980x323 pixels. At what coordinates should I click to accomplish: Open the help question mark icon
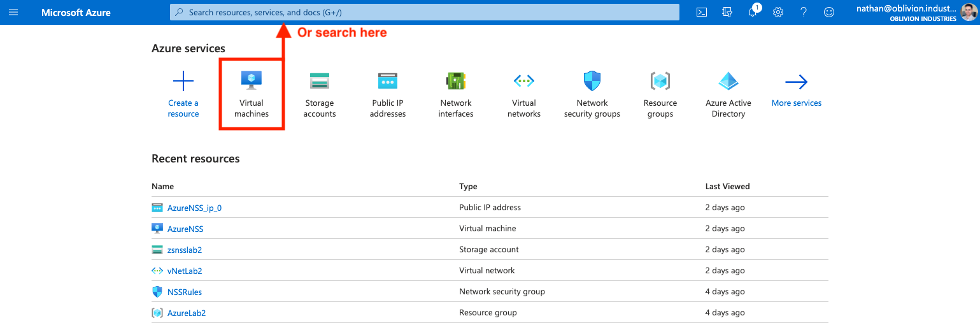pyautogui.click(x=804, y=12)
